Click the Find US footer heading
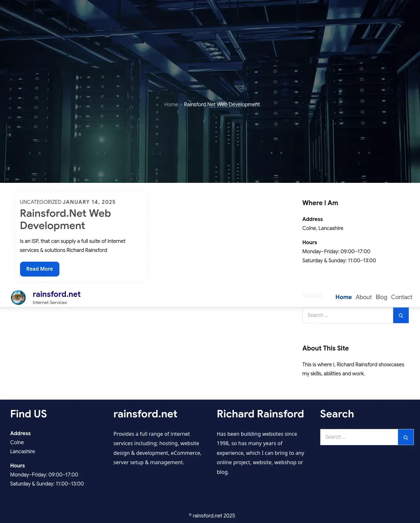Image resolution: width=420 pixels, height=523 pixels. coord(28,414)
